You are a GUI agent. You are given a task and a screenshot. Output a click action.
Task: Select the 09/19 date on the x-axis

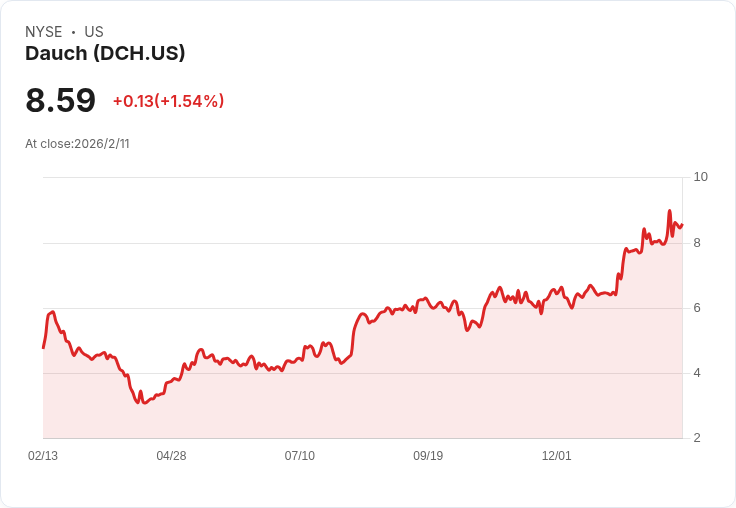coord(428,456)
